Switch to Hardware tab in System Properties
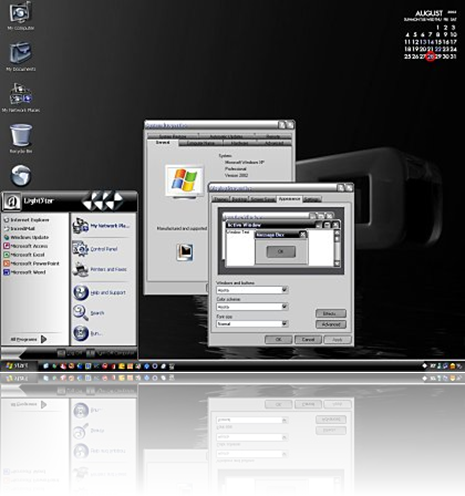Screen dimensions: 465x496 (240, 143)
